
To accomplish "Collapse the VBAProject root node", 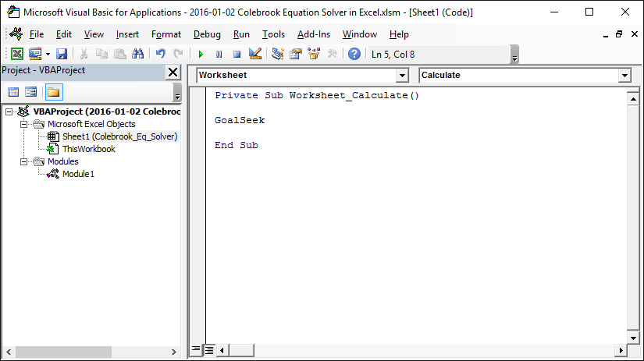I will click(9, 111).
